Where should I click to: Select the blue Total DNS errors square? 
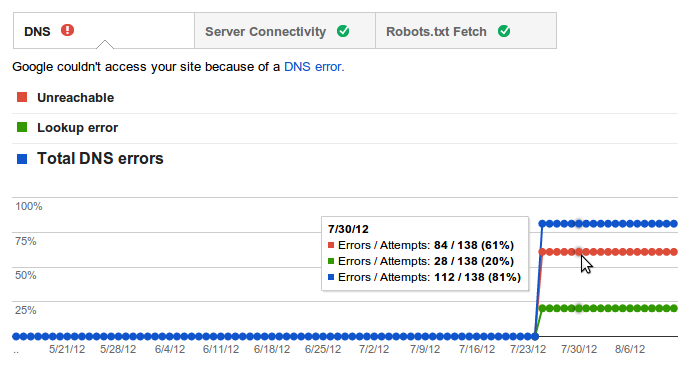coord(22,159)
